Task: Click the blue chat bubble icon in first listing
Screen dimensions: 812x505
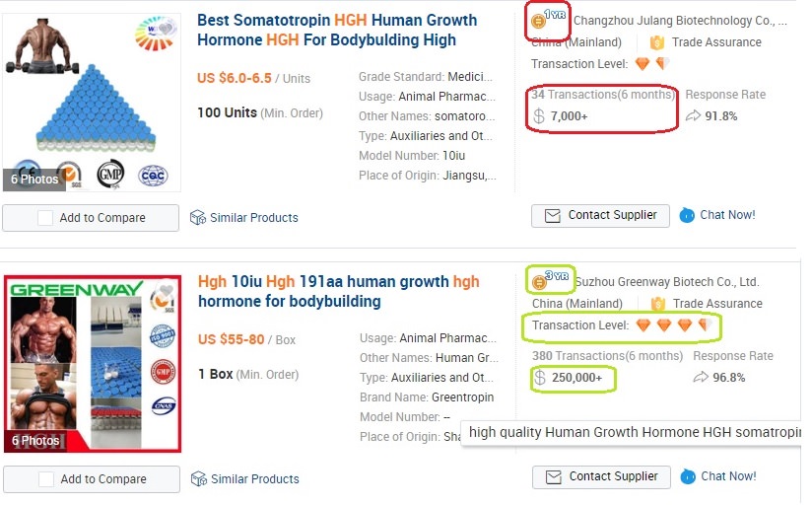Action: 687,215
